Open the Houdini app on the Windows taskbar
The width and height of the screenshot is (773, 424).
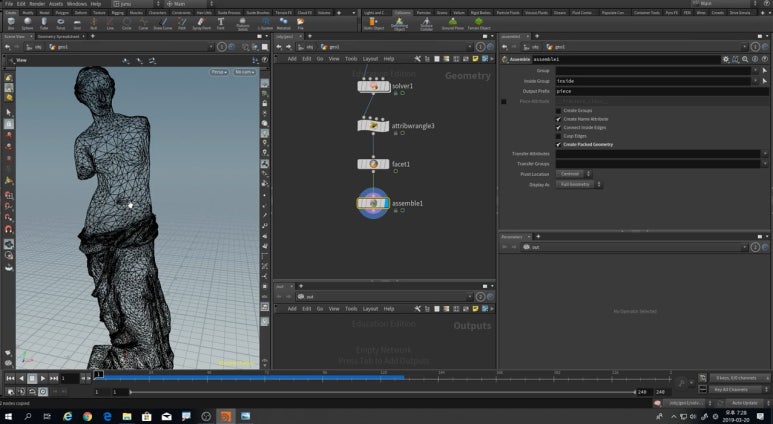tap(225, 417)
